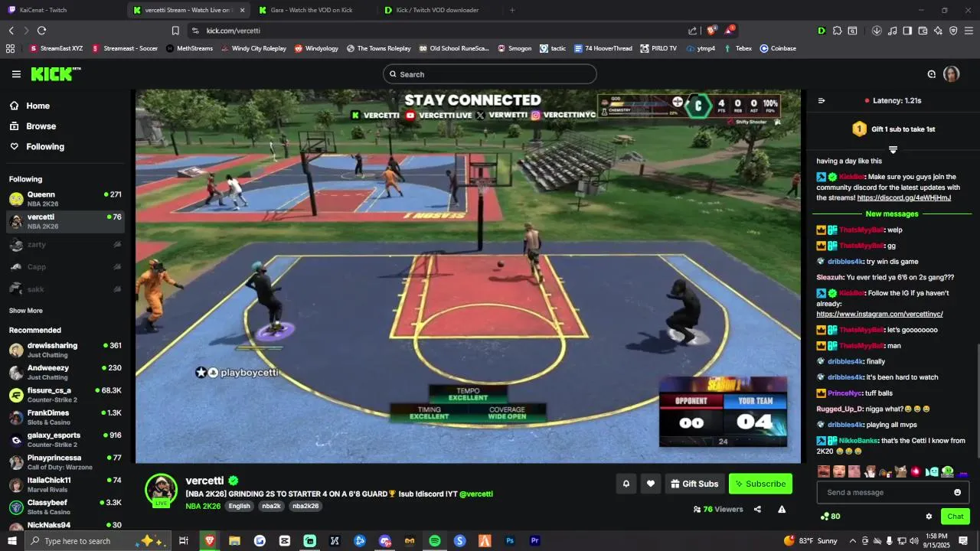Close the vercetti Stream tab
980x551 pixels.
pos(243,10)
